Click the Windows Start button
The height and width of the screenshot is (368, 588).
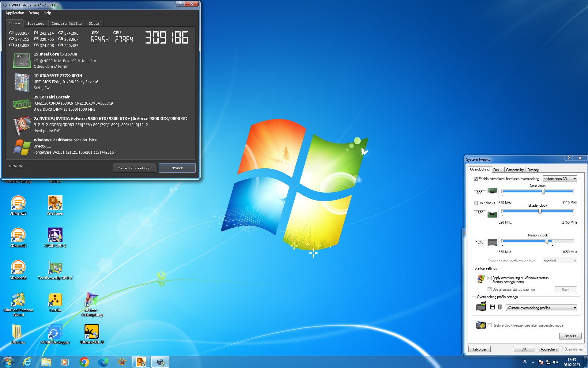(x=8, y=362)
